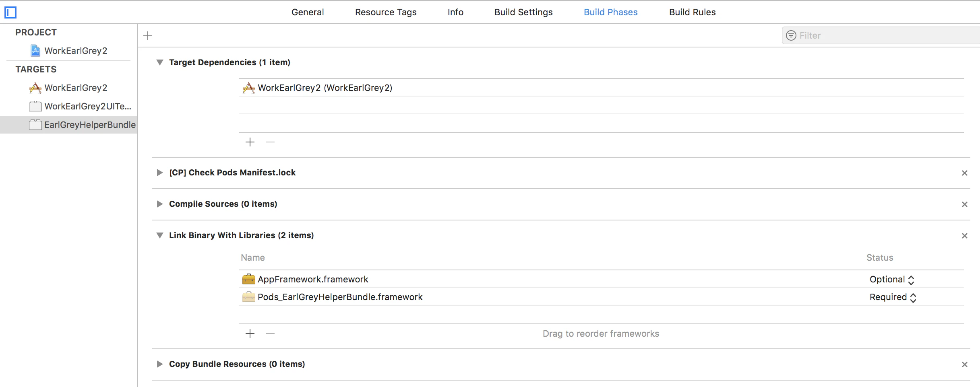Expand the Copy Bundle Resources section
Screen dimensions: 980x387
pos(160,364)
